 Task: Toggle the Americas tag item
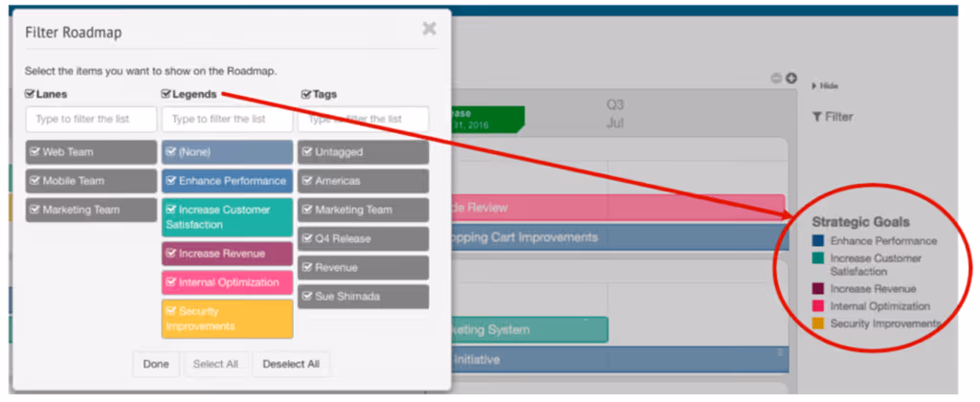click(364, 181)
